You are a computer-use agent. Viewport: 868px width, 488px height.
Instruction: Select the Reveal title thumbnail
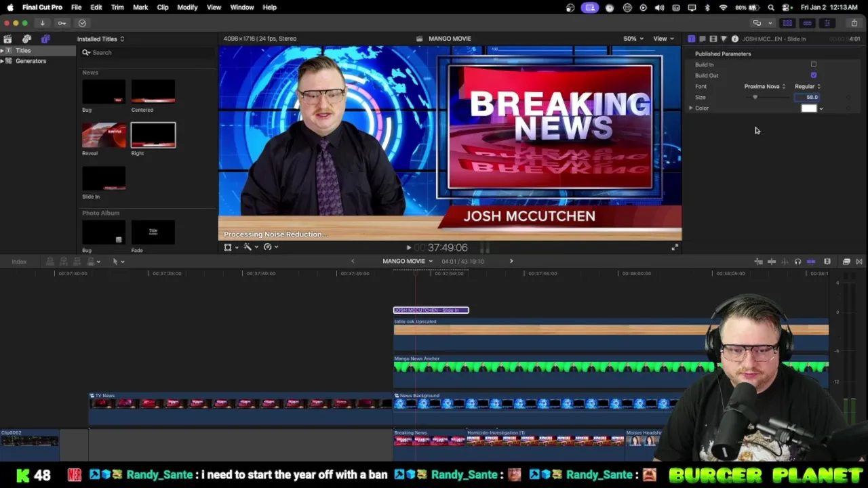tap(104, 135)
